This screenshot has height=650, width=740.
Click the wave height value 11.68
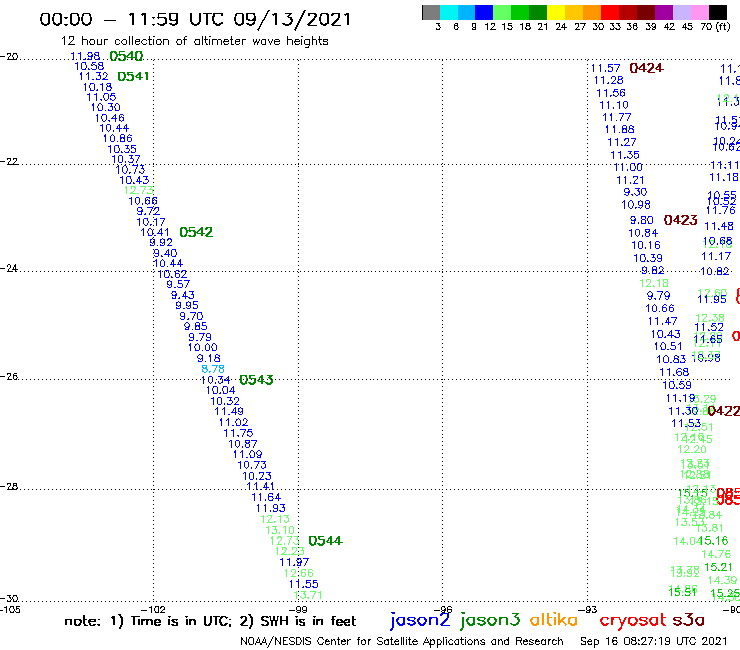coord(674,372)
